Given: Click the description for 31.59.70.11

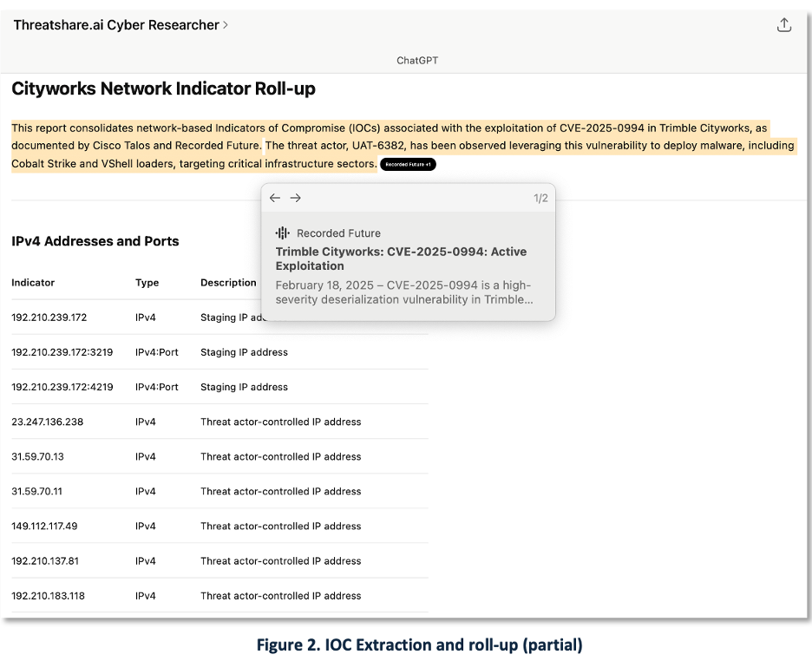Looking at the screenshot, I should click(281, 491).
